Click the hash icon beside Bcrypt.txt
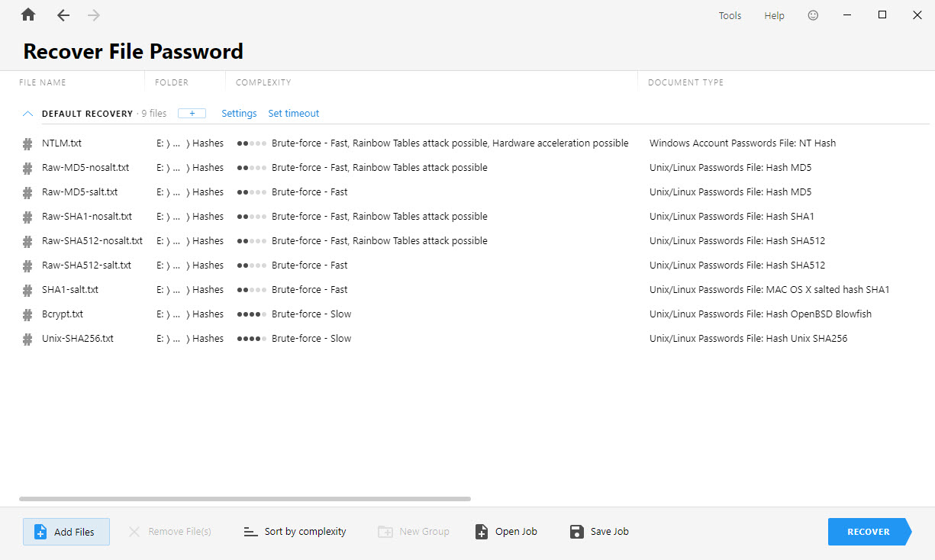This screenshot has height=560, width=935. [x=27, y=314]
